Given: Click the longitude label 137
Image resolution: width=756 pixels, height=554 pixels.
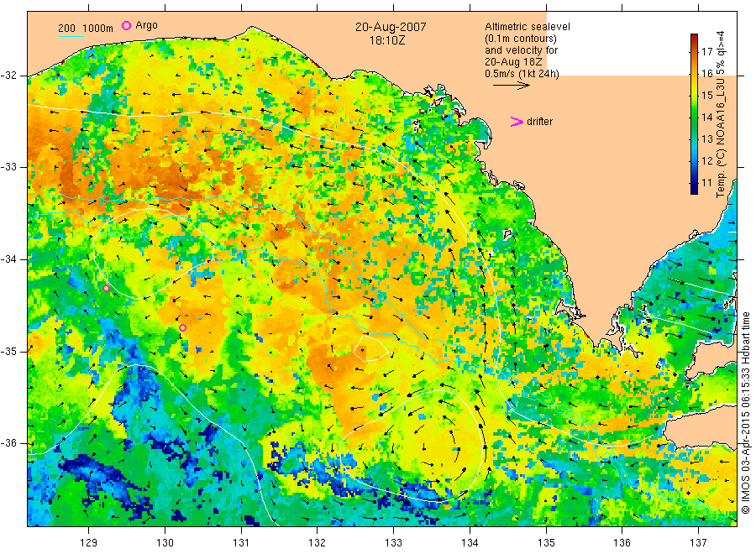Looking at the screenshot, I should 698,543.
